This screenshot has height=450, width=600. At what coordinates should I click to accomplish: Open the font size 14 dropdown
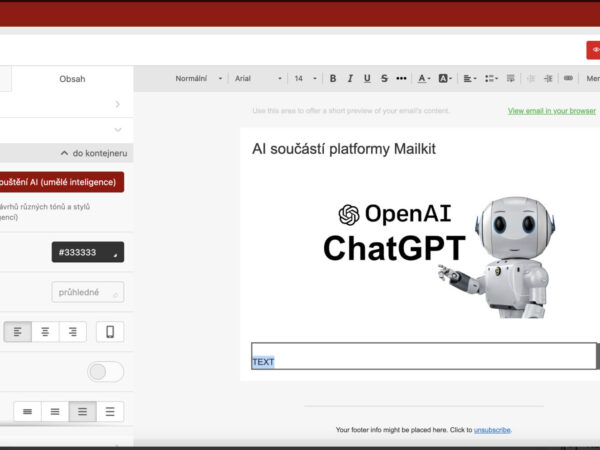[305, 78]
